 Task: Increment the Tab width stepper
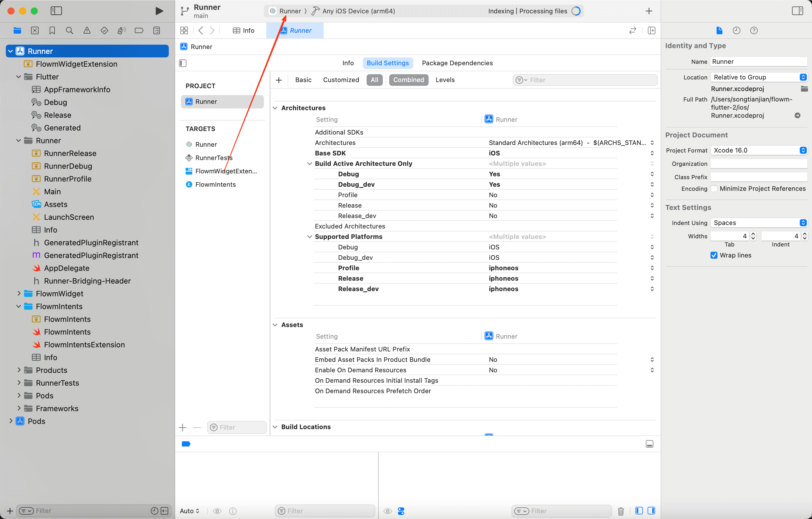pyautogui.click(x=753, y=234)
